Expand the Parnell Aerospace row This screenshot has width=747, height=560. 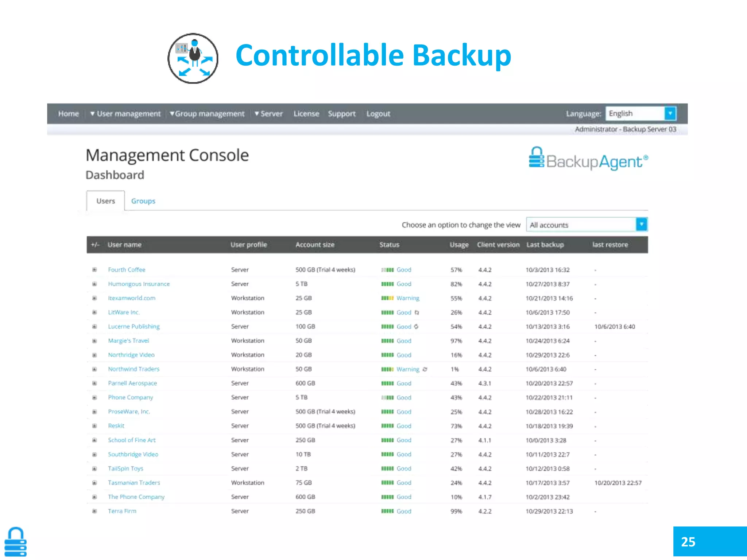[94, 384]
